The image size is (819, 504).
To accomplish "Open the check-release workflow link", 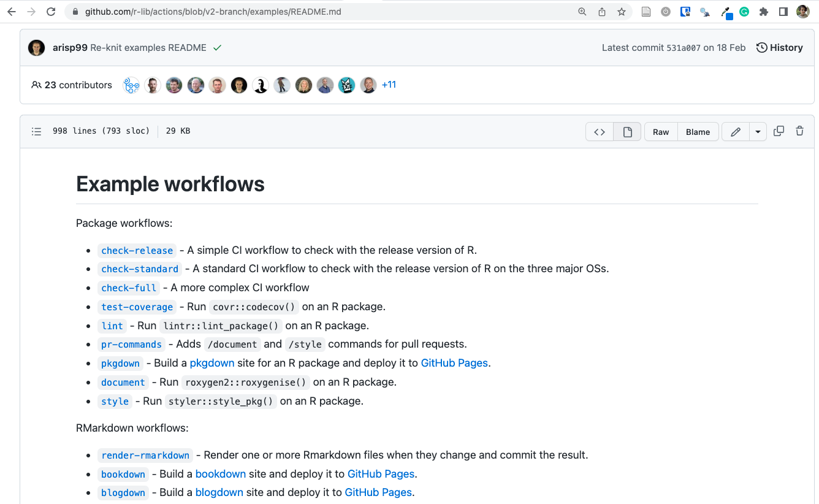I will [x=137, y=250].
